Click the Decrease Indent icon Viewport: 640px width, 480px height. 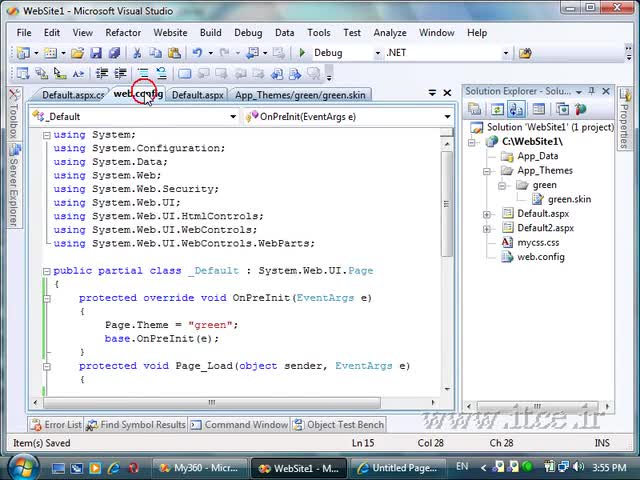tap(102, 73)
